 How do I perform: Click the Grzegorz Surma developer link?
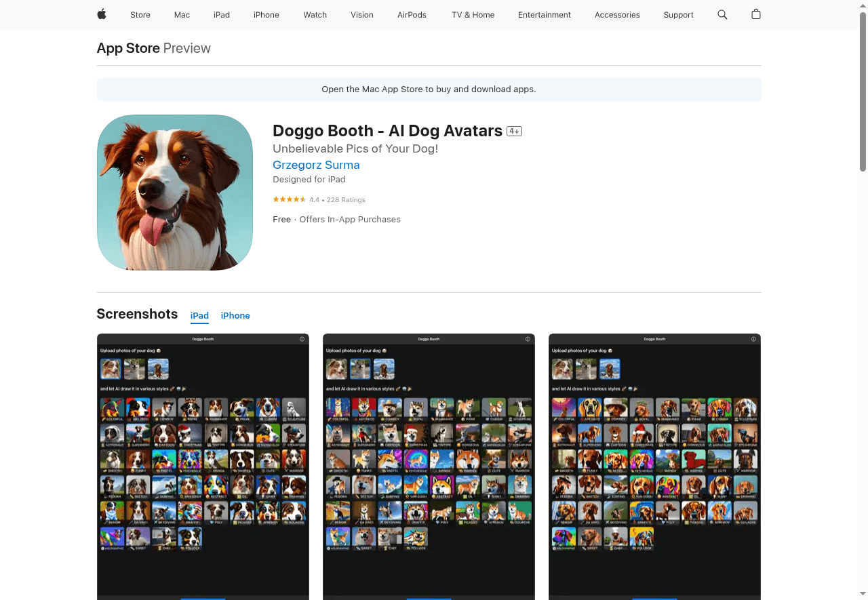[316, 165]
